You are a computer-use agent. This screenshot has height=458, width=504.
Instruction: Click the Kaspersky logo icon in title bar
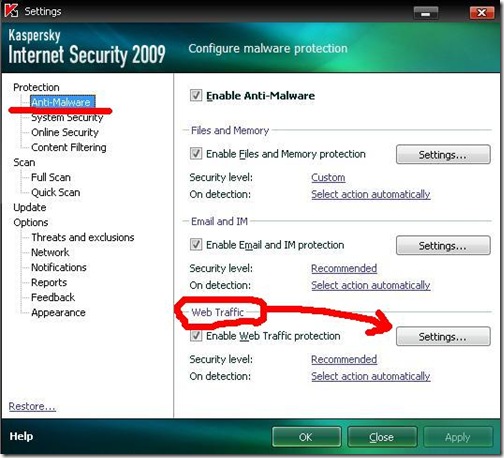pyautogui.click(x=11, y=10)
